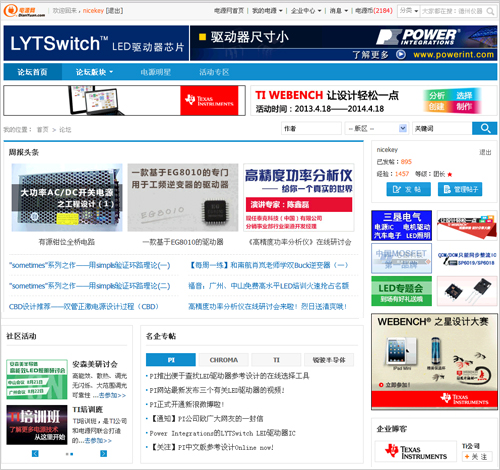Screen dimensions: 500x470
Task: Click 去参加 link under 安森美研讨会
Action: point(113,395)
